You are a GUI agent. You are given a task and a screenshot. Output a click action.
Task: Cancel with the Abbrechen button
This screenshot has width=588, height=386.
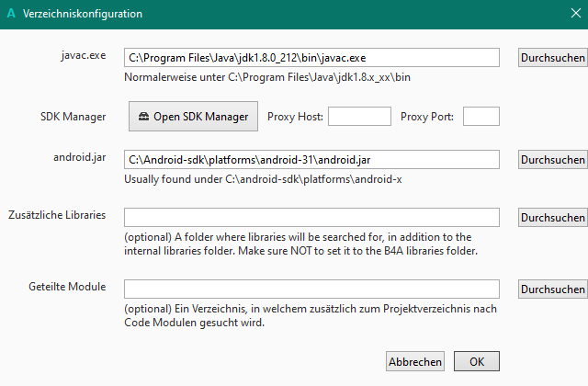coord(415,361)
